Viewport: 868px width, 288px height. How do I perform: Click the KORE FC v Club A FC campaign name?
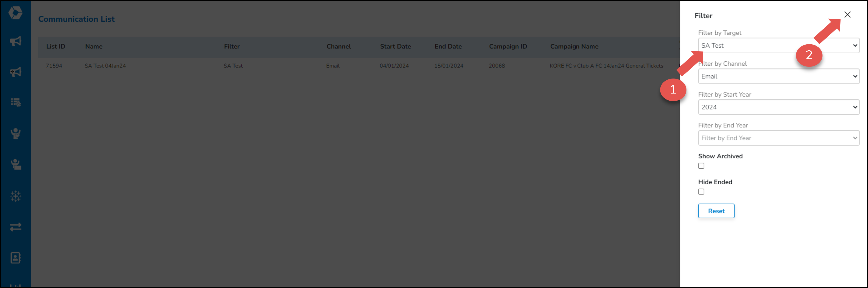pos(606,66)
